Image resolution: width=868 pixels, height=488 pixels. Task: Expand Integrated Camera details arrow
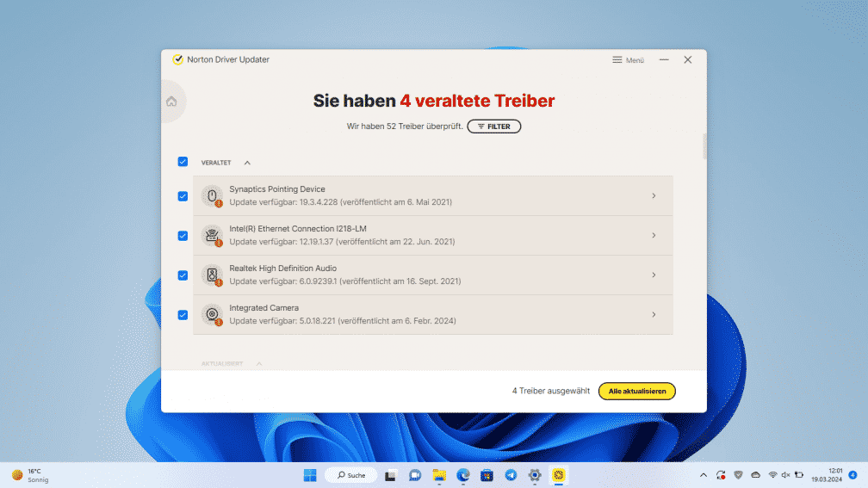click(x=654, y=315)
